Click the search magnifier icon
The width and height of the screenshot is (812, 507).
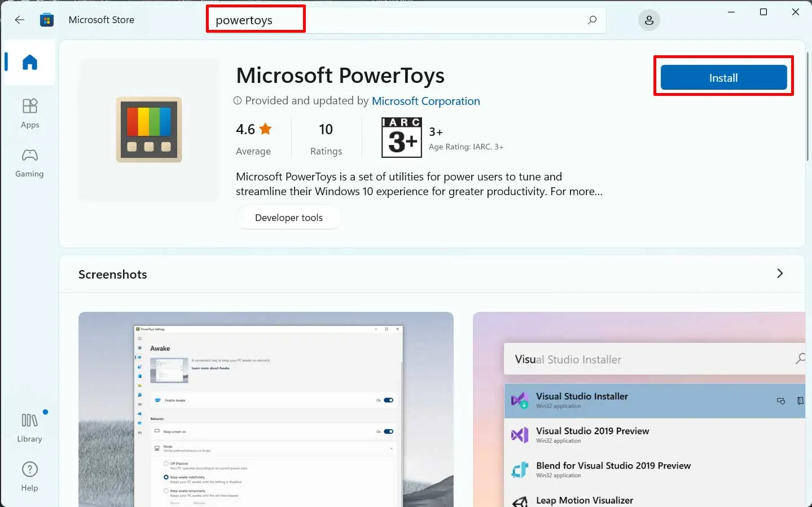click(x=592, y=20)
